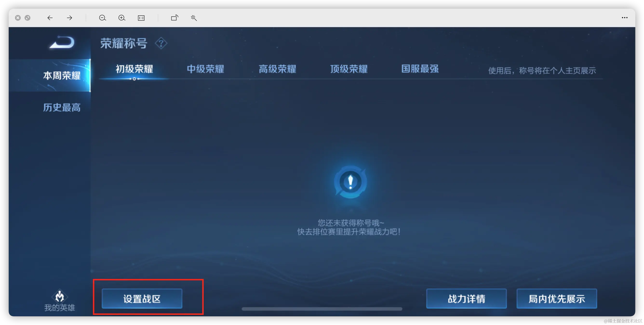Click the forward navigation arrow icon
Screen dimensions: 644x325
pyautogui.click(x=69, y=18)
